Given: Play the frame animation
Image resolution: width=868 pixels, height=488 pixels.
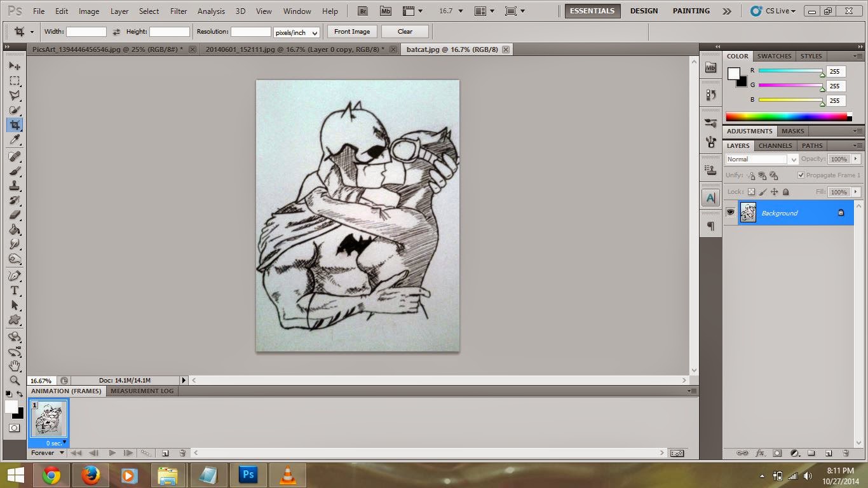Looking at the screenshot, I should coord(112,453).
